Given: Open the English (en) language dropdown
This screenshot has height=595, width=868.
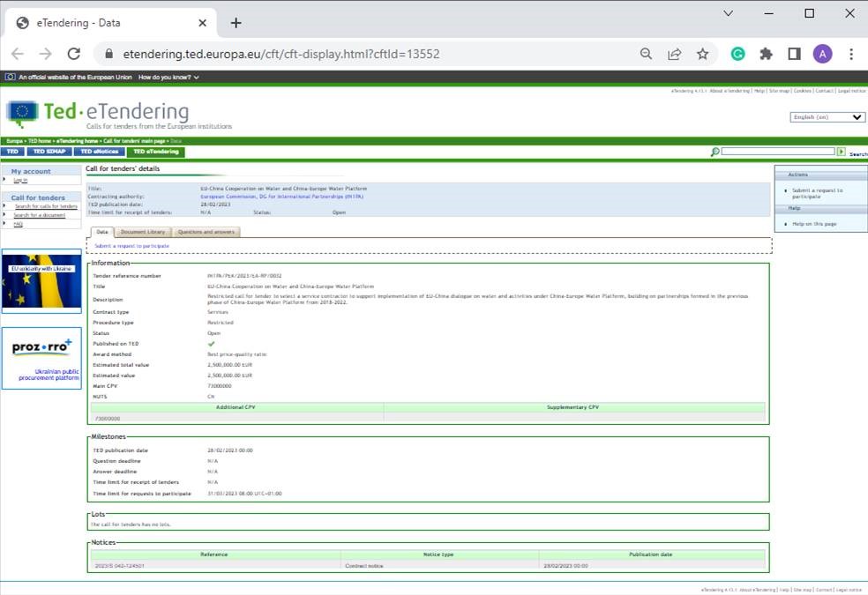Looking at the screenshot, I should click(x=827, y=117).
